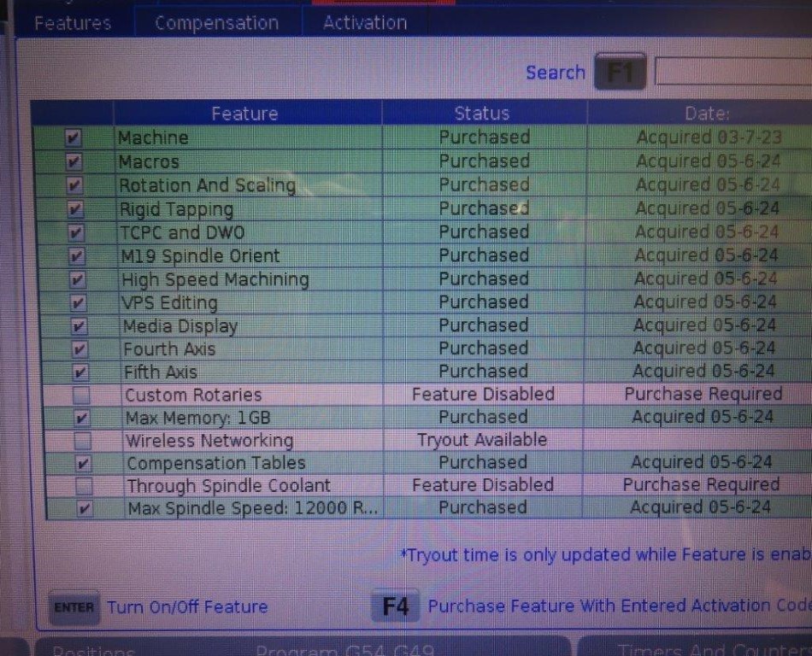
Task: Toggle the Custom Rotaries checkbox
Action: (x=81, y=395)
